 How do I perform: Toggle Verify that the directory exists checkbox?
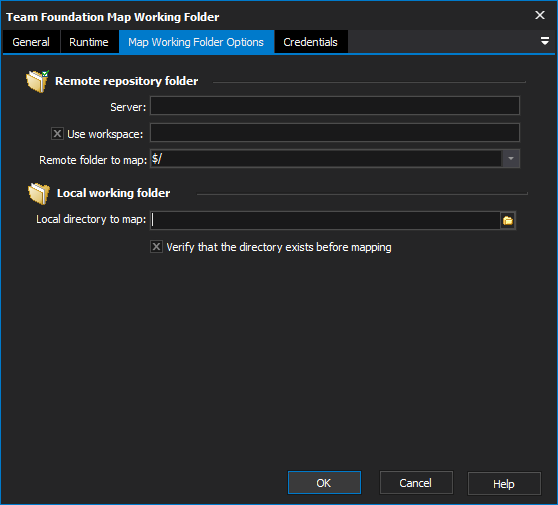pos(156,247)
